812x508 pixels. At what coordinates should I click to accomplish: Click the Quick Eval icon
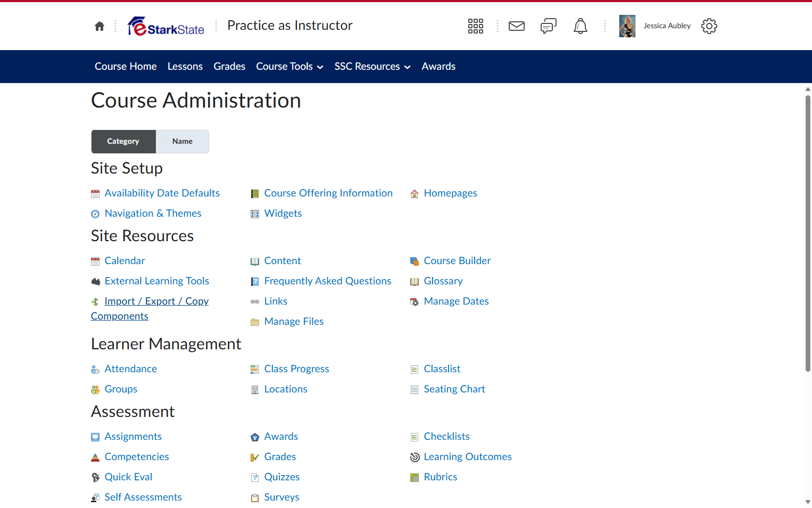(95, 478)
